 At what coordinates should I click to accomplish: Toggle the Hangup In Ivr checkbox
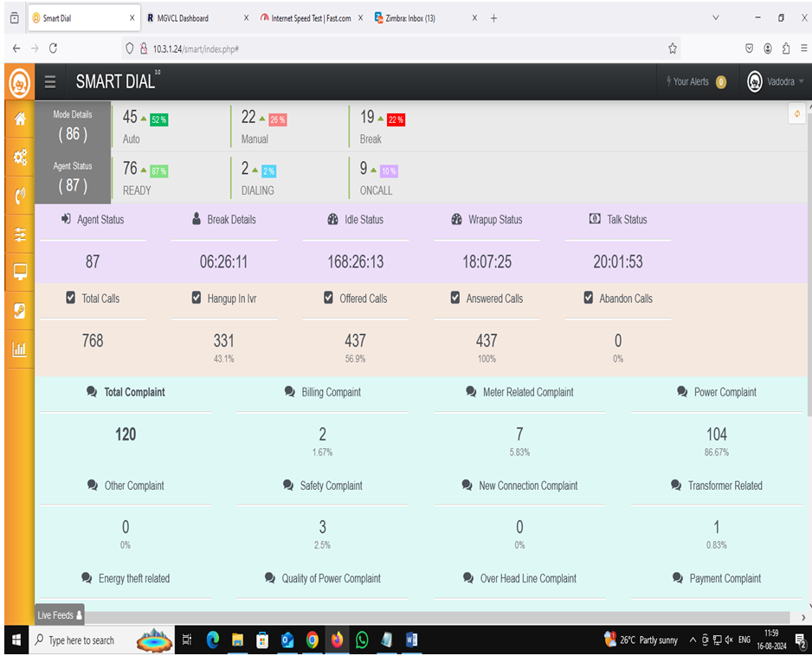197,298
